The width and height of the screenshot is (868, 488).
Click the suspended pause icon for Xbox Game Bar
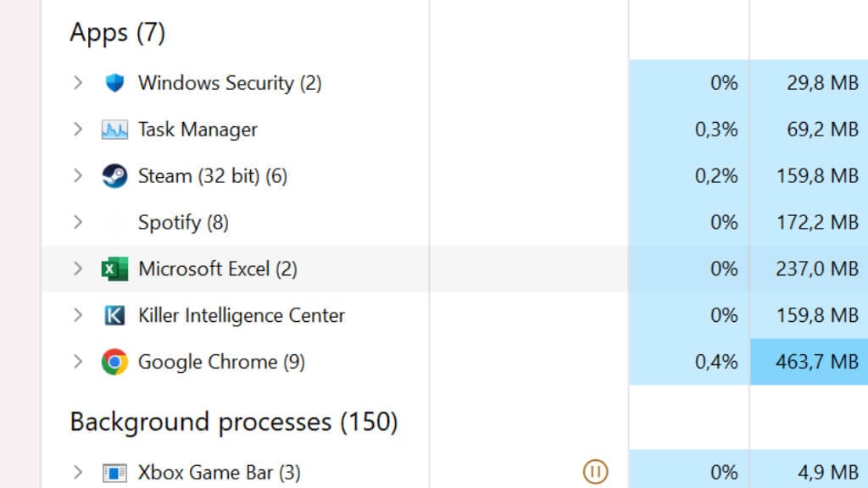coord(595,472)
